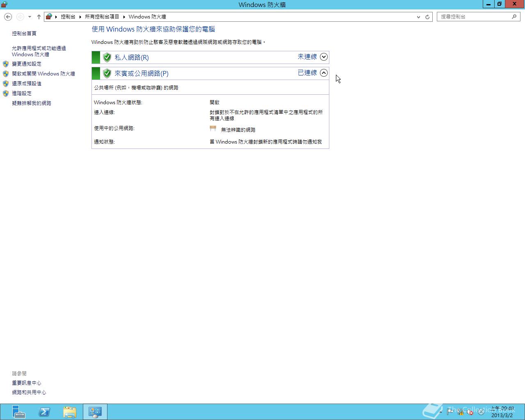Viewport: 525px width, 420px height.
Task: Open the recent locations dropdown arrow
Action: [x=30, y=17]
